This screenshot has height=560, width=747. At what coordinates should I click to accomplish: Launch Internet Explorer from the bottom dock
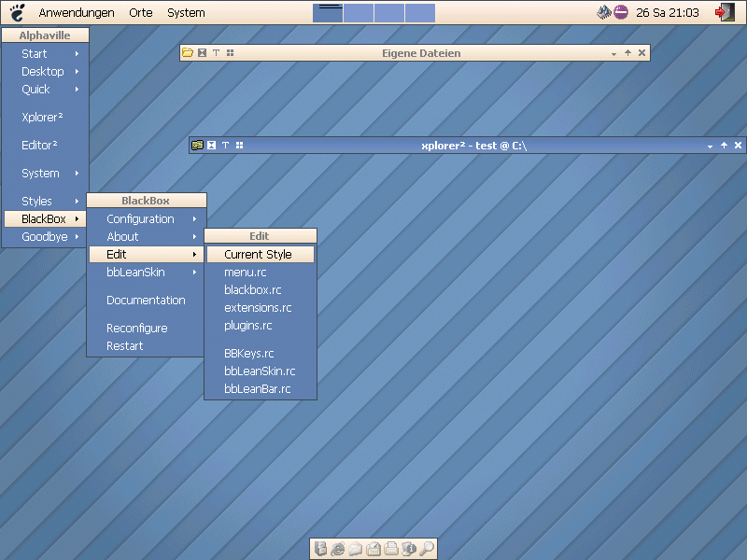coord(338,549)
